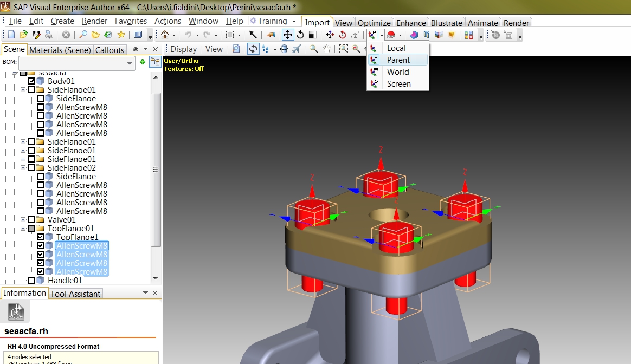The height and width of the screenshot is (364, 631).
Task: Click the binoculars find icon in the Scene panel
Action: (x=136, y=49)
